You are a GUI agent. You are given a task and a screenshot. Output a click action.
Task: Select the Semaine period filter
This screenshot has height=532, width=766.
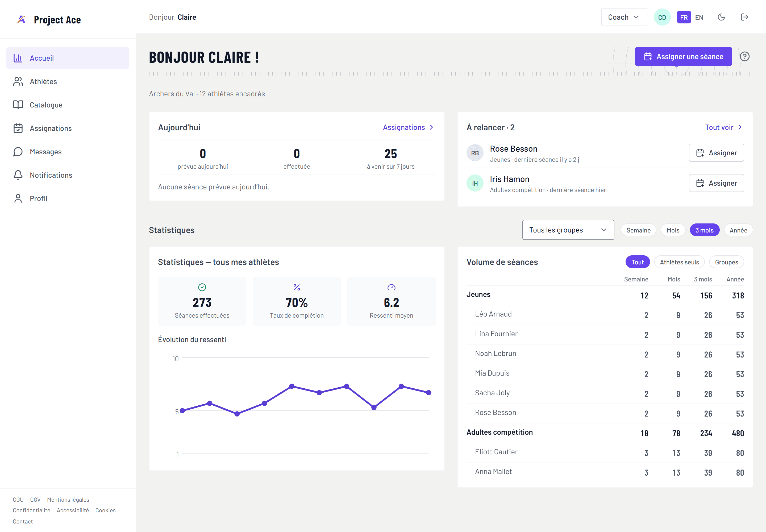[x=638, y=230]
